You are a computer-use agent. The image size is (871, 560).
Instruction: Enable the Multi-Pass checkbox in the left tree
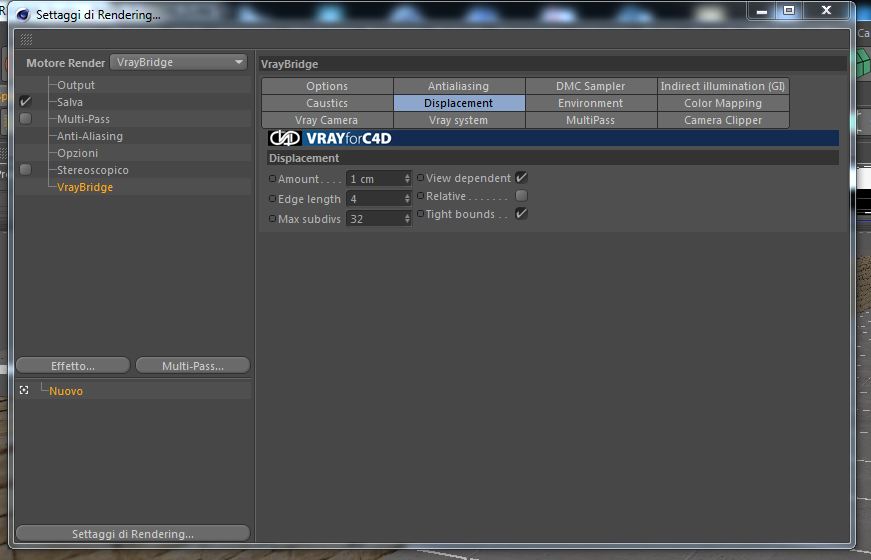[25, 118]
